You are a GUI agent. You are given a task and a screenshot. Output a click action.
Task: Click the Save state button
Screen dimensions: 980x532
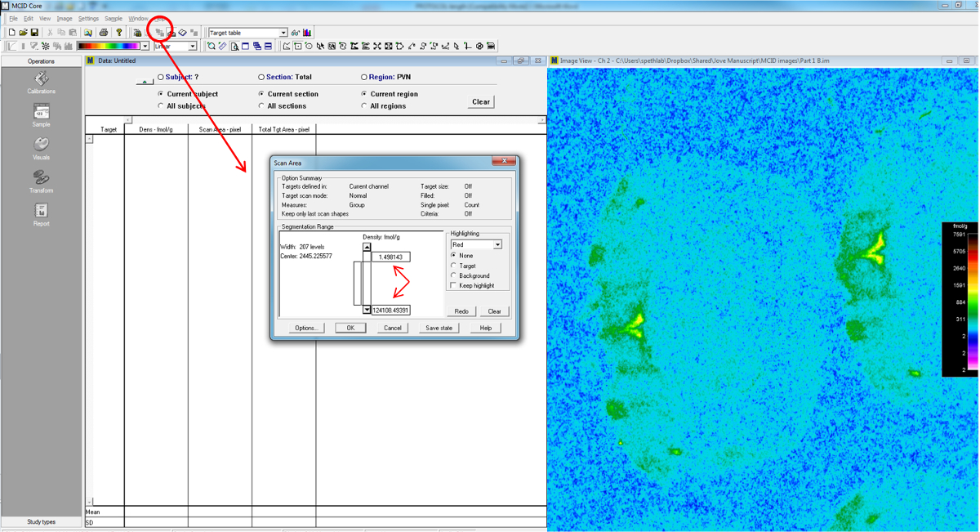pos(439,328)
